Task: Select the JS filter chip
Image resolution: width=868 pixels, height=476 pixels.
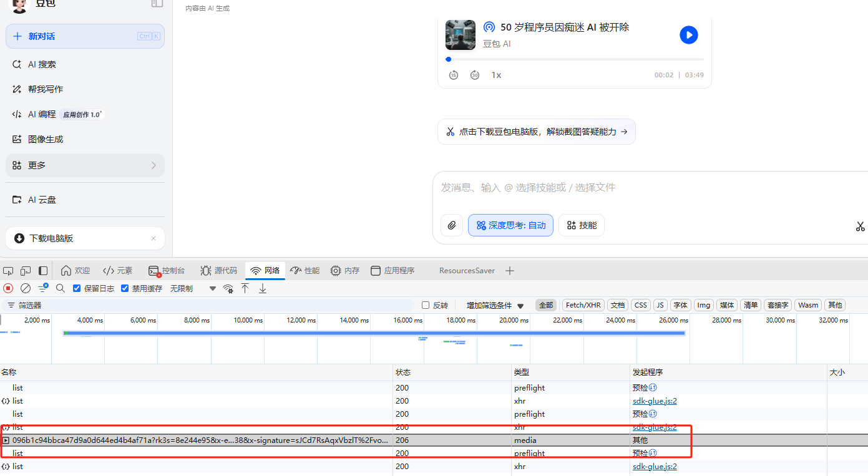Action: [660, 305]
